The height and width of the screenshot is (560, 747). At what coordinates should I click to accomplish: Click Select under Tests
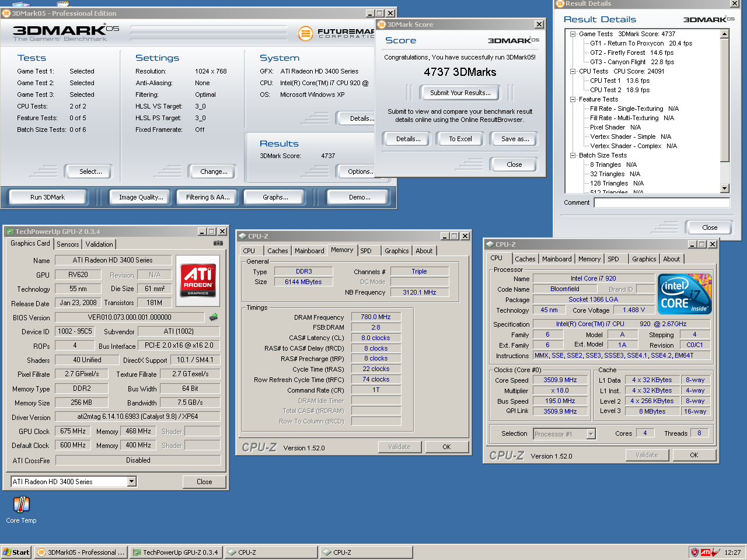[x=90, y=171]
